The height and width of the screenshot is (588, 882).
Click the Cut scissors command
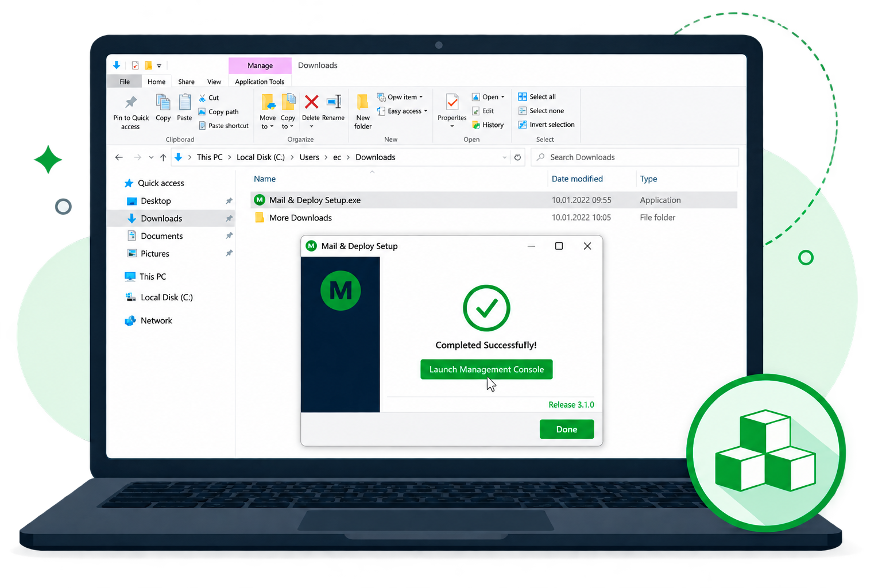(209, 98)
